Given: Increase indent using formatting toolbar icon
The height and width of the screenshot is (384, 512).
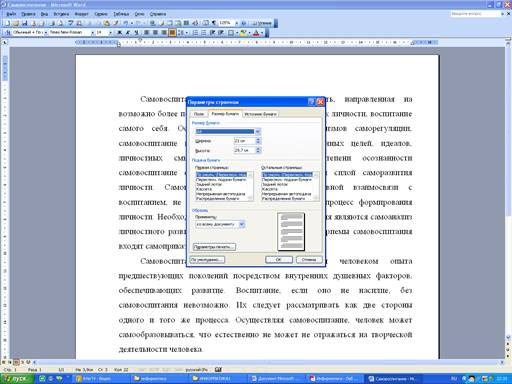Looking at the screenshot, I should (221, 32).
